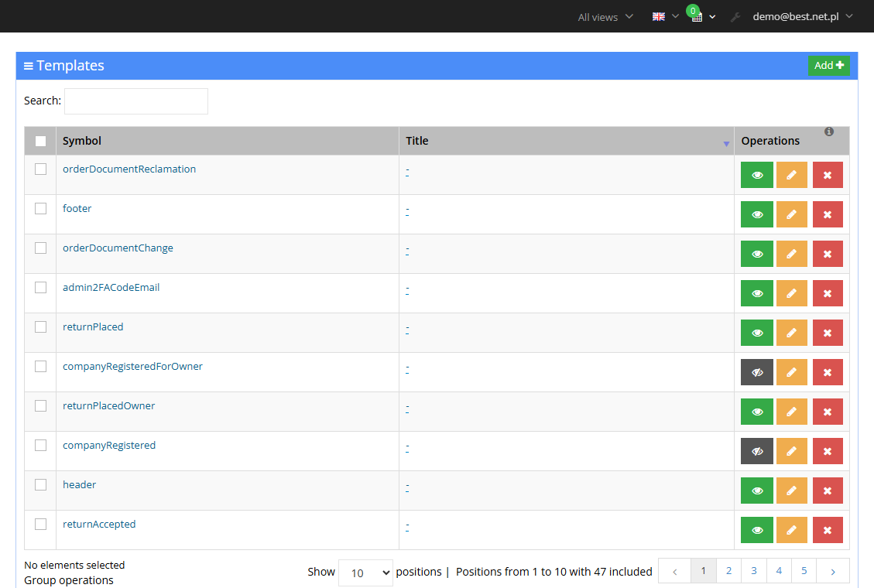The height and width of the screenshot is (588, 874).
Task: Toggle visibility of footer template
Action: [x=756, y=214]
